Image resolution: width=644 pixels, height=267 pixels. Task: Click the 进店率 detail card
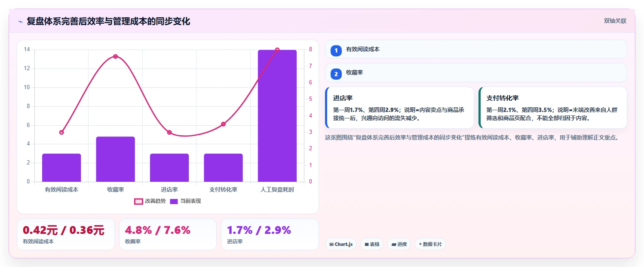(x=399, y=108)
